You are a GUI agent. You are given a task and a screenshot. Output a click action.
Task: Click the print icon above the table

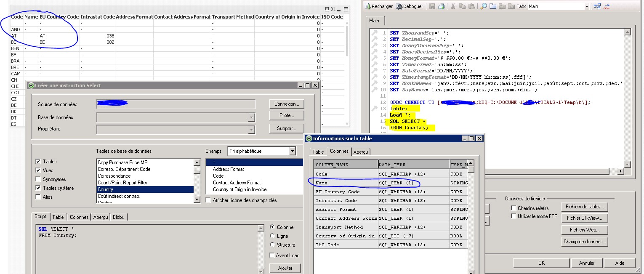(327, 9)
